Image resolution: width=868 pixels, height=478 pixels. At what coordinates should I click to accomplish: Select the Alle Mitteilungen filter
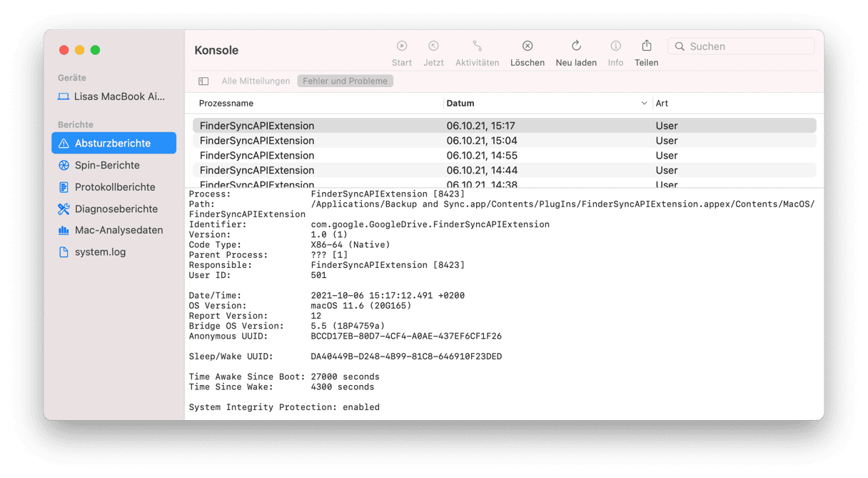click(x=256, y=81)
